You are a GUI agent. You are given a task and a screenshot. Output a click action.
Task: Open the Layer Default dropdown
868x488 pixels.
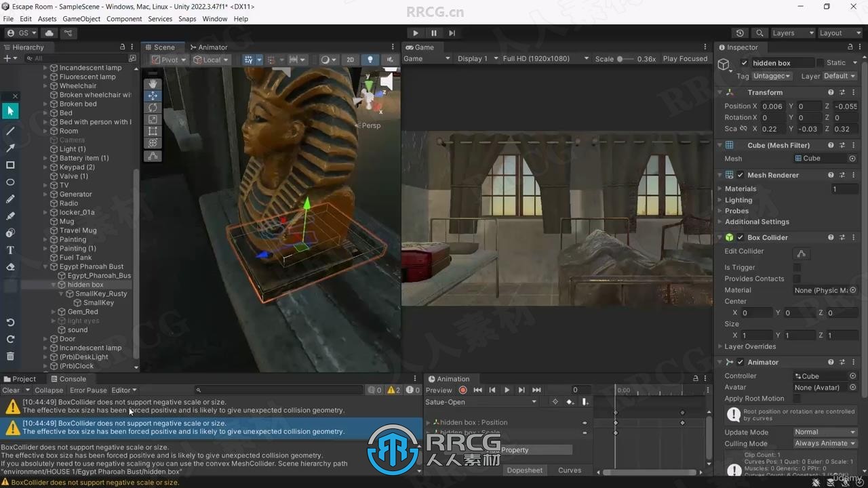coord(840,76)
